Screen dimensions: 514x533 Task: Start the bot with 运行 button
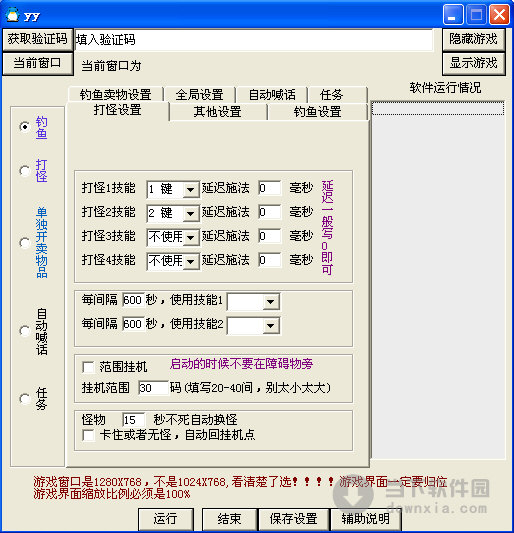[166, 519]
